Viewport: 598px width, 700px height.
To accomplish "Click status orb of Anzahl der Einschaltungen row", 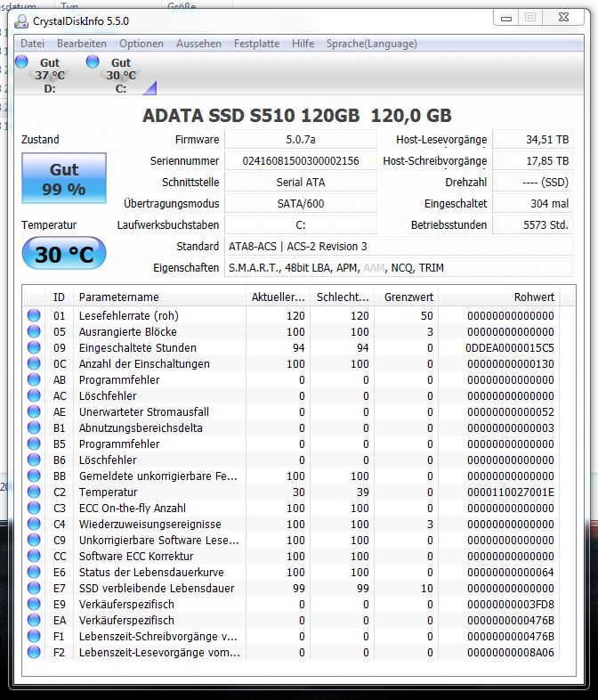I will (34, 363).
